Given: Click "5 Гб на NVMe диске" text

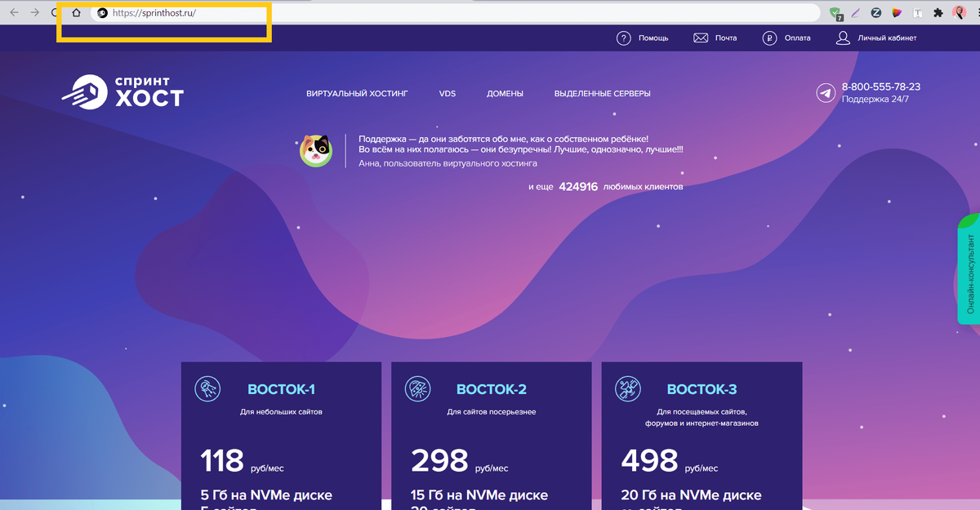Looking at the screenshot, I should pyautogui.click(x=266, y=495).
